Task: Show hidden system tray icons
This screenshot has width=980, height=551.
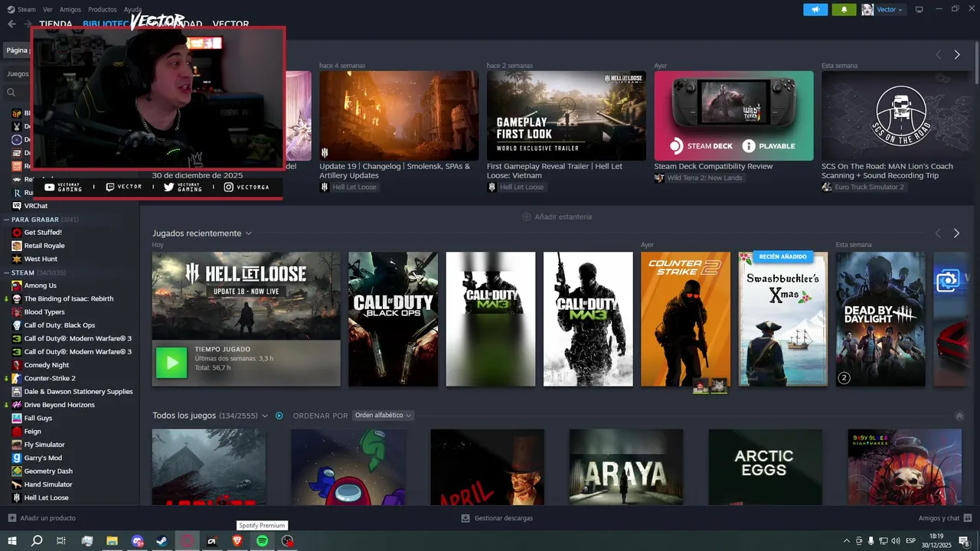Action: click(846, 541)
